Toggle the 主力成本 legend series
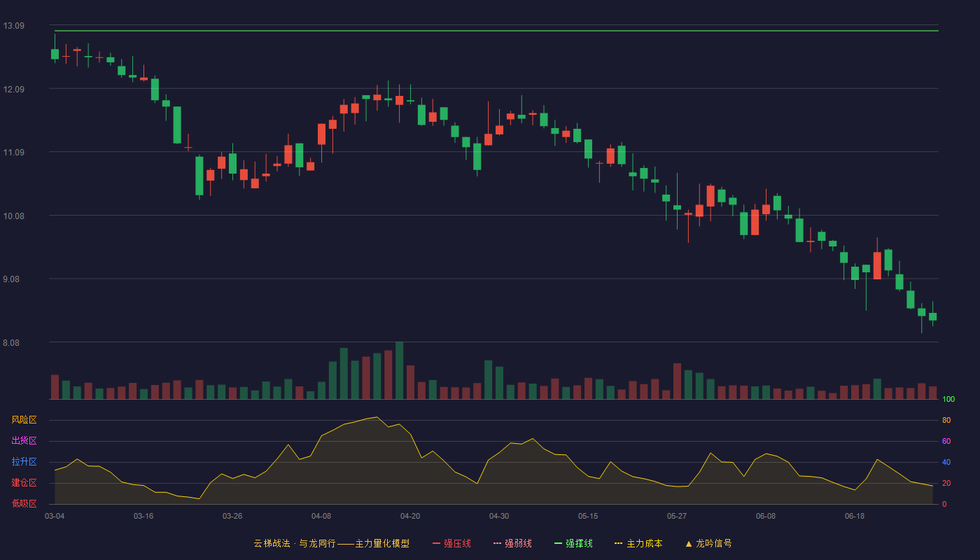 pyautogui.click(x=638, y=543)
